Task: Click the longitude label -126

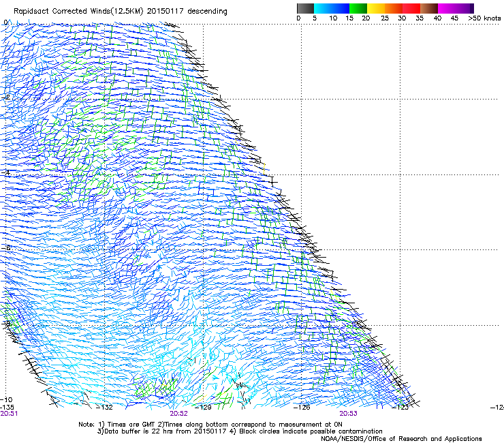Action: (x=302, y=408)
